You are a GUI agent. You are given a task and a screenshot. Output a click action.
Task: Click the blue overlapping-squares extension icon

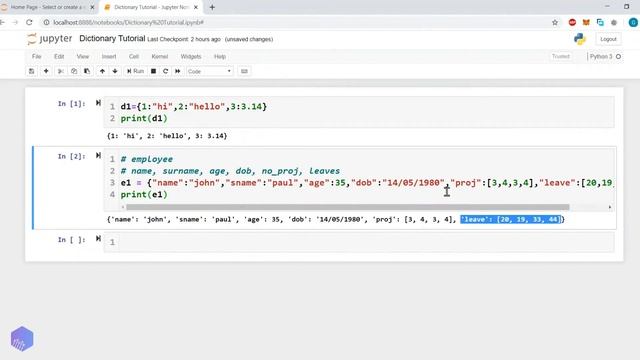tap(600, 22)
